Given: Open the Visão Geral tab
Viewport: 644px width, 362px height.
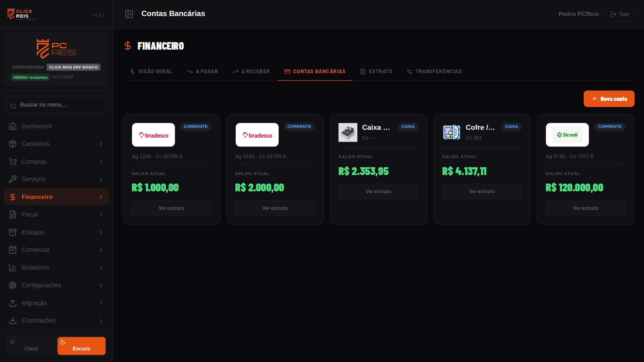Looking at the screenshot, I should tap(151, 72).
